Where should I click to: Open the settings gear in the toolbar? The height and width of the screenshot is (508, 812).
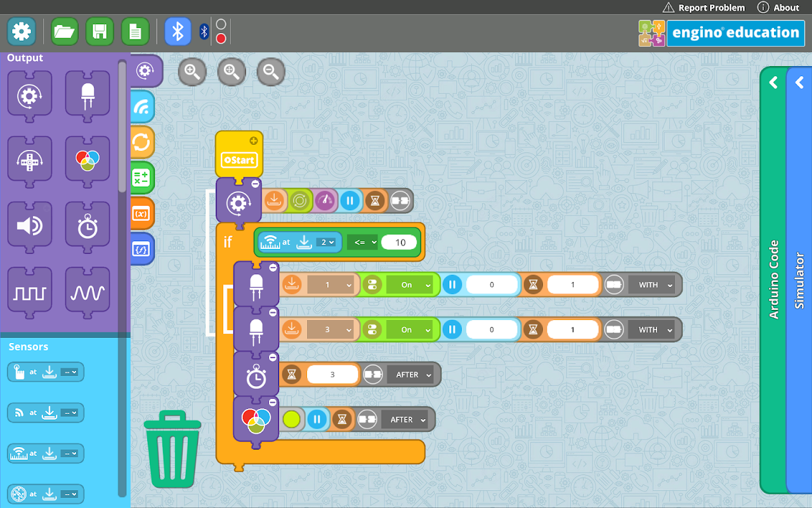coord(22,31)
